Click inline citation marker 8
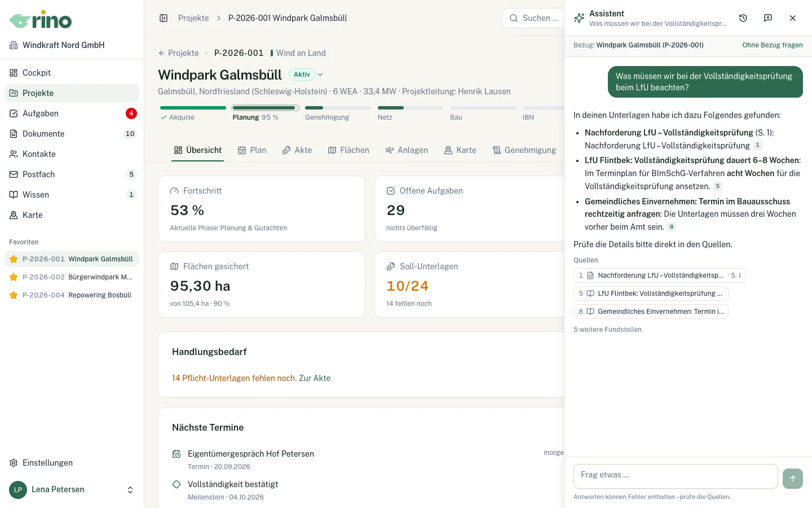Image resolution: width=812 pixels, height=508 pixels. tap(672, 227)
